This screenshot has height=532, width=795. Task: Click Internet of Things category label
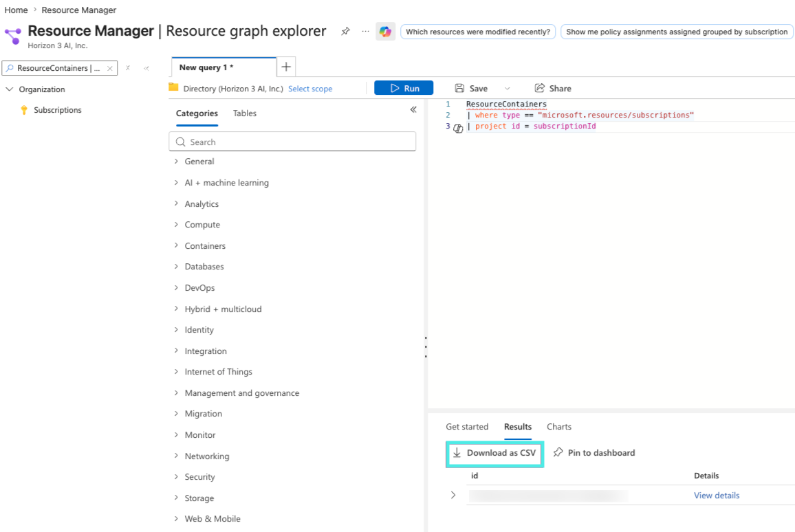click(218, 372)
